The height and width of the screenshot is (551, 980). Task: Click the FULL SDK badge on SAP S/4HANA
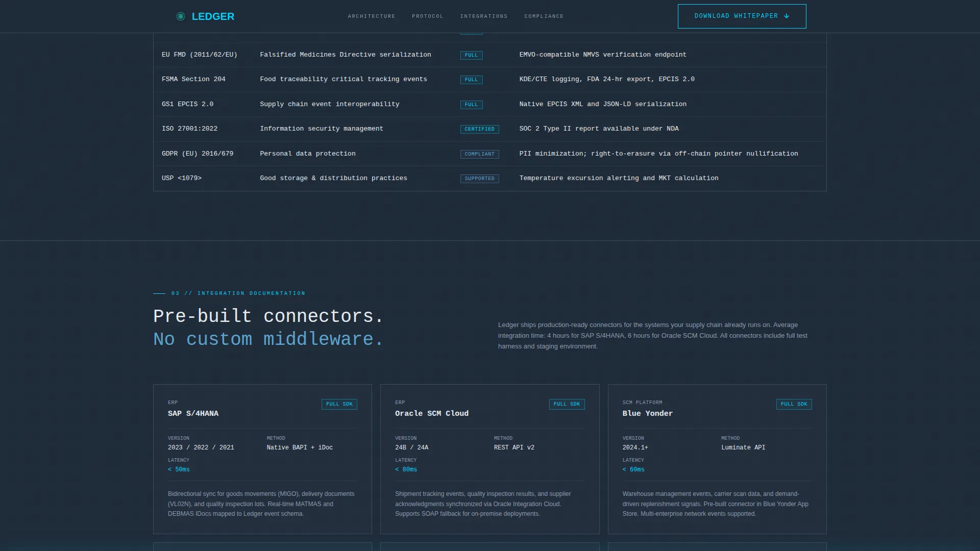tap(339, 404)
